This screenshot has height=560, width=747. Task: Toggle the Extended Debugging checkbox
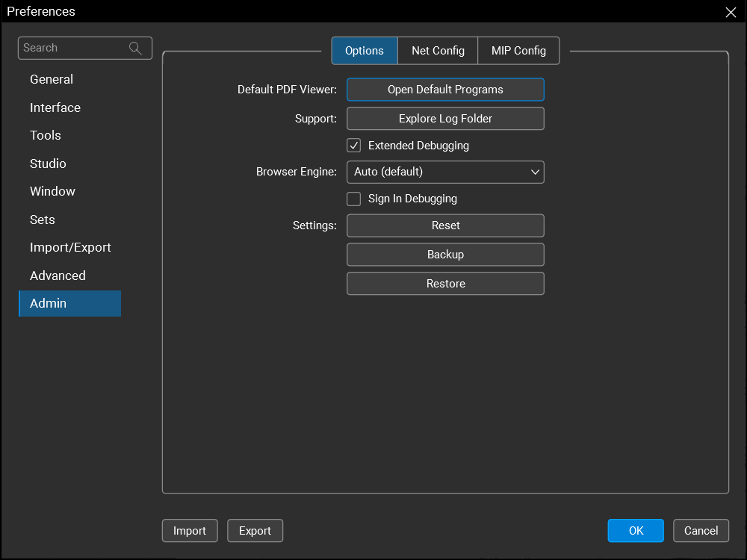tap(354, 146)
